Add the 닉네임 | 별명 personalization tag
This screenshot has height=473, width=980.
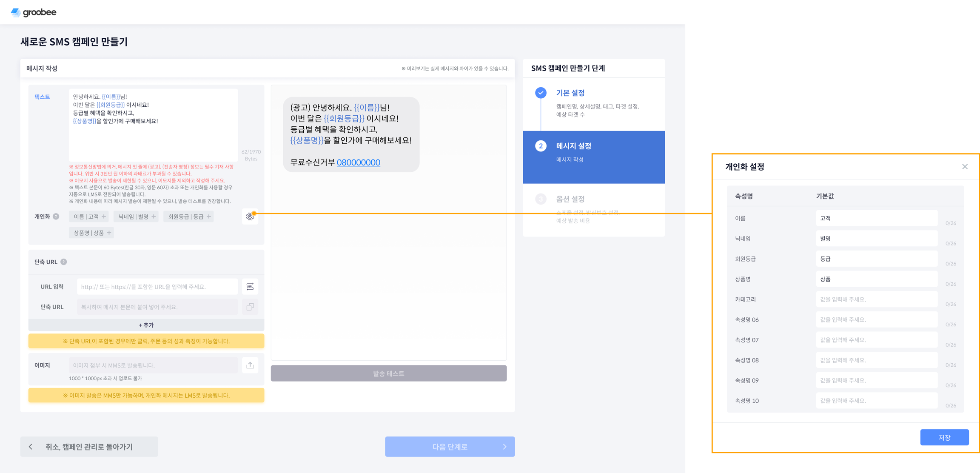tap(136, 217)
